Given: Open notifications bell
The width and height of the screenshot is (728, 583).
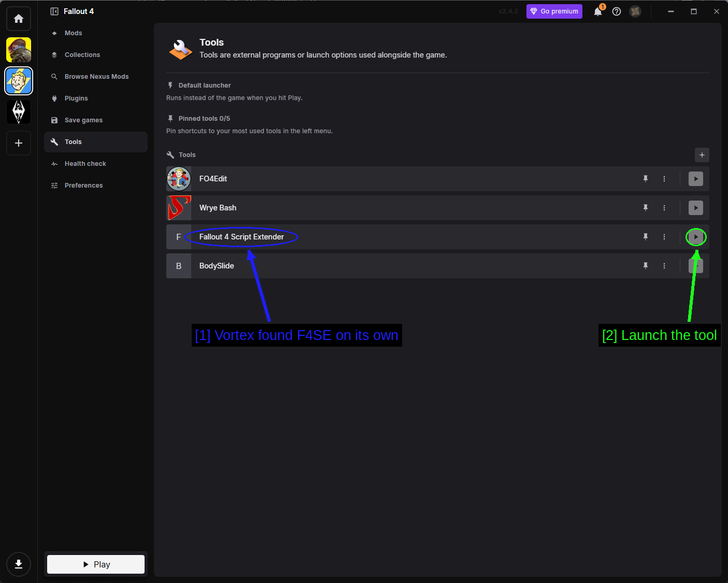Looking at the screenshot, I should tap(598, 11).
